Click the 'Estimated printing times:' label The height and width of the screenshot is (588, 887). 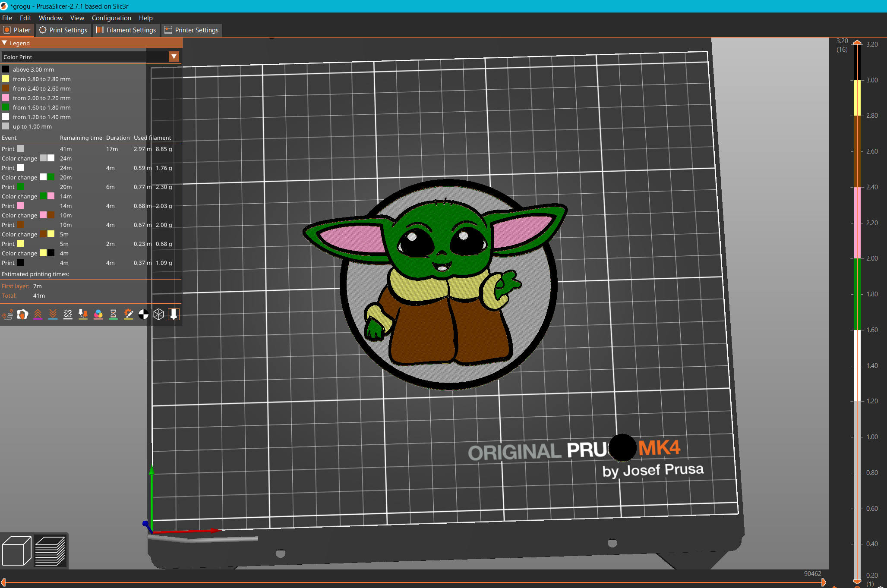[35, 274]
